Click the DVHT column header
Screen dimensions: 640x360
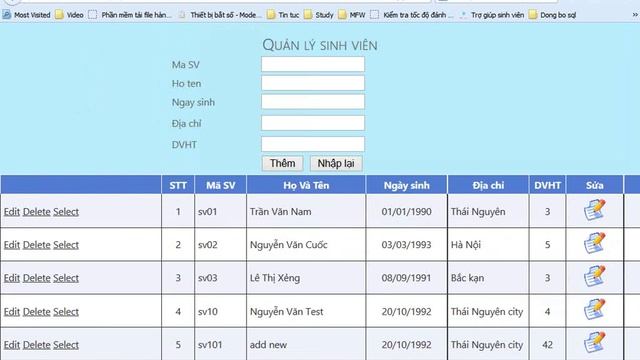tap(547, 185)
